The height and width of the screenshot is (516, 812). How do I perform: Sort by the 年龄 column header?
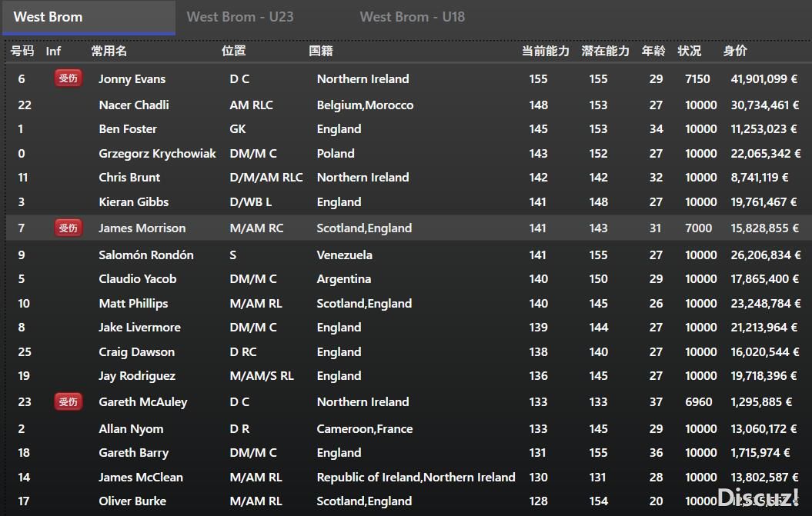coord(653,51)
